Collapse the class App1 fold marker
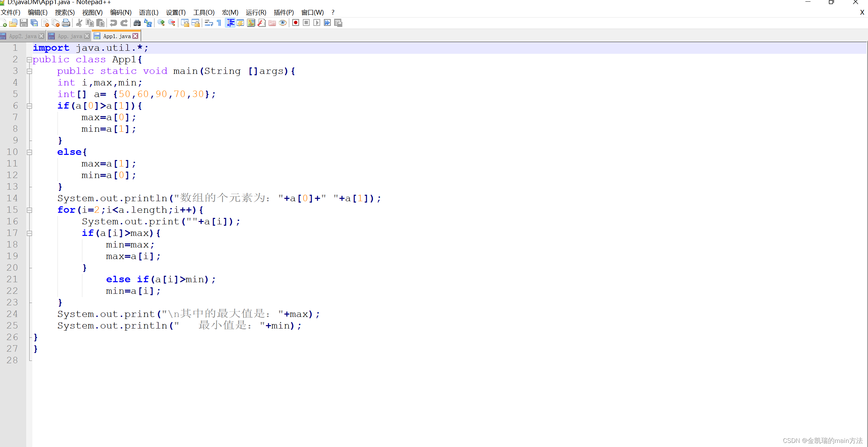Image resolution: width=868 pixels, height=447 pixels. pos(29,60)
